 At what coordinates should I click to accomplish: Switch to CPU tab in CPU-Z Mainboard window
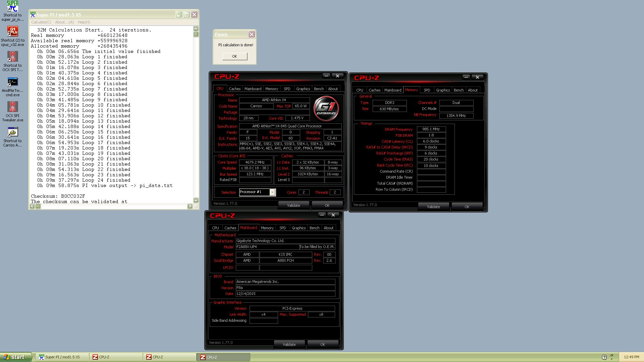[x=215, y=228]
